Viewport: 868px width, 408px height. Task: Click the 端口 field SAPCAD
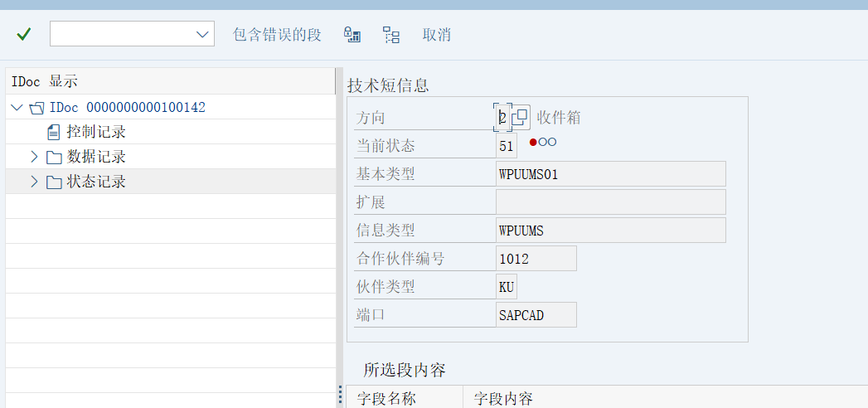(536, 314)
